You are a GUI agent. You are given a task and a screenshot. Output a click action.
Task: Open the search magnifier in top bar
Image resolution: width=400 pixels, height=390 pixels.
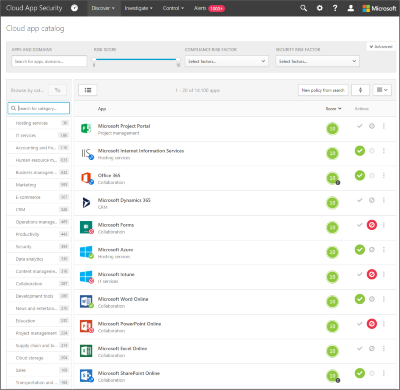tap(303, 8)
